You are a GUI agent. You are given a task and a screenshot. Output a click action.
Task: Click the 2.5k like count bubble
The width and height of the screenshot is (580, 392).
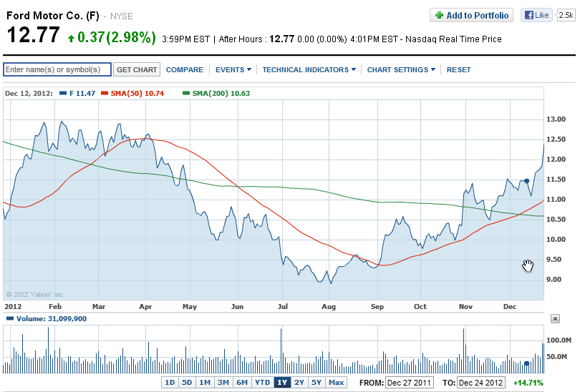pos(566,15)
